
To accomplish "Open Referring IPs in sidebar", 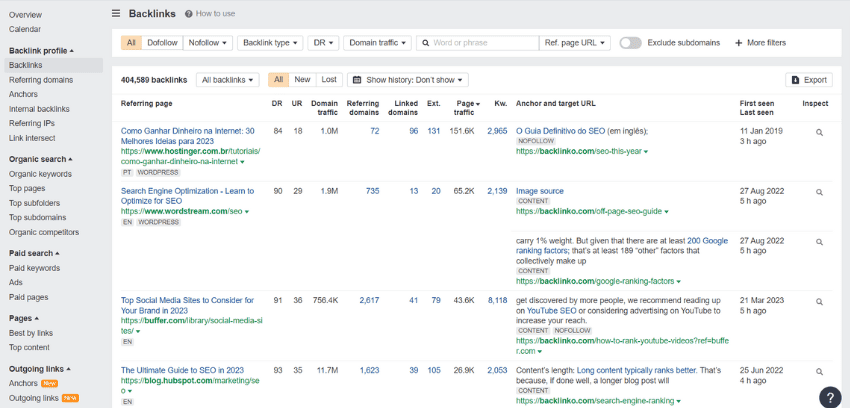I will point(32,124).
